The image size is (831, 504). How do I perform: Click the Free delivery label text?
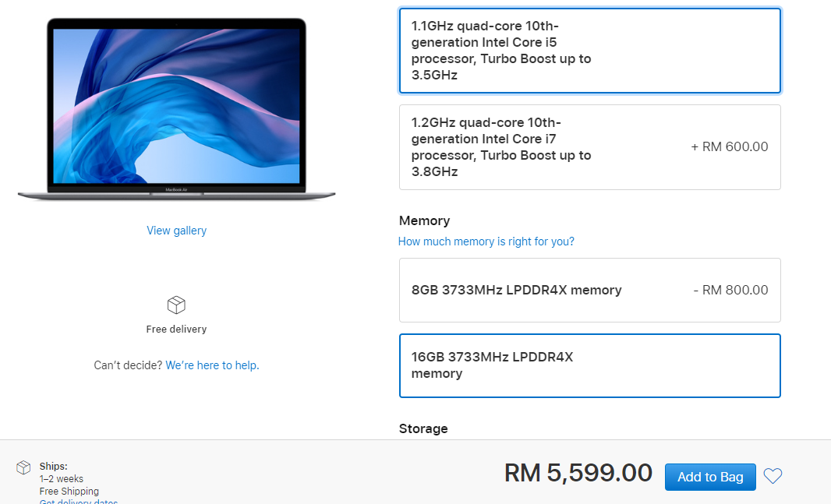coord(176,330)
